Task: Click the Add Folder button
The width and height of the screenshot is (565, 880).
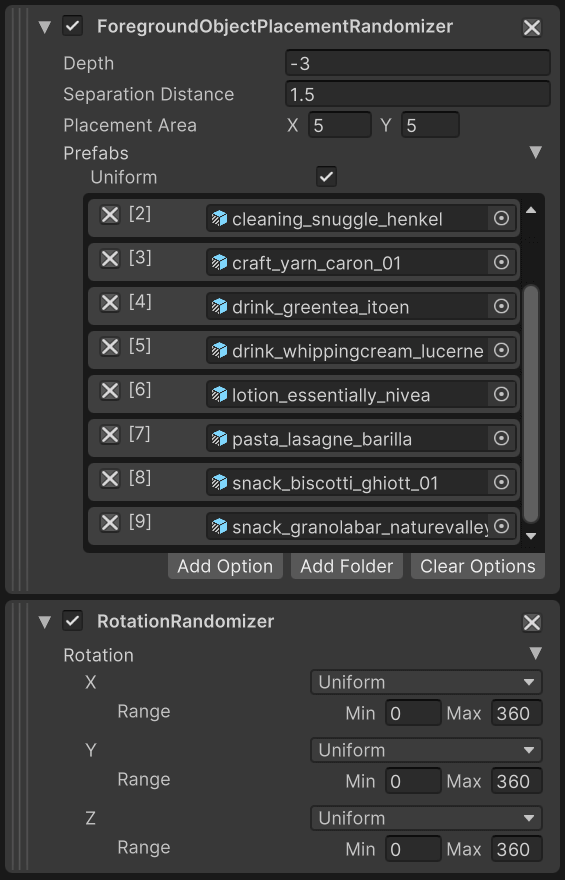Action: [347, 566]
